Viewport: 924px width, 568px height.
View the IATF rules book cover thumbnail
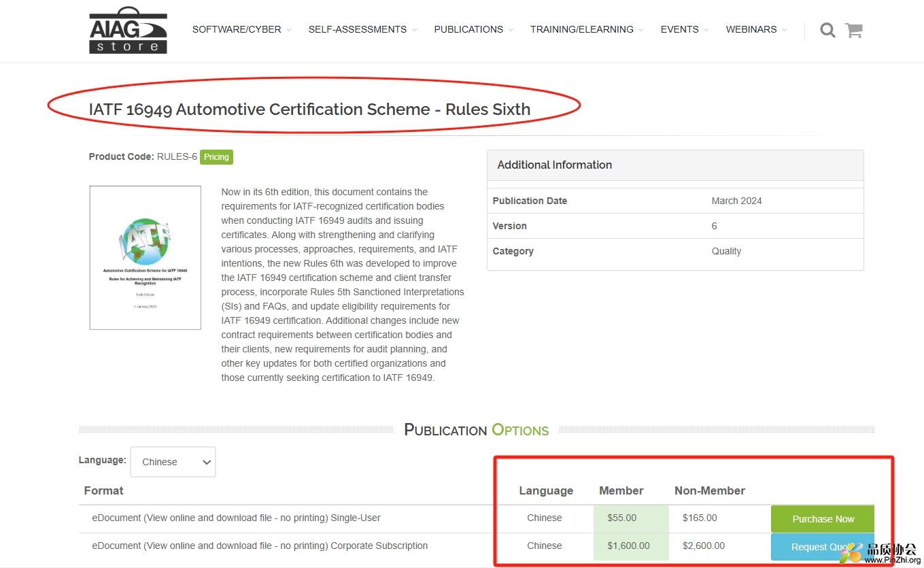pos(145,258)
